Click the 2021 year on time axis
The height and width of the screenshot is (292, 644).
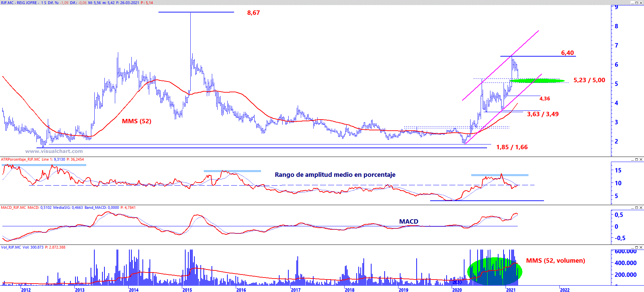(x=511, y=290)
